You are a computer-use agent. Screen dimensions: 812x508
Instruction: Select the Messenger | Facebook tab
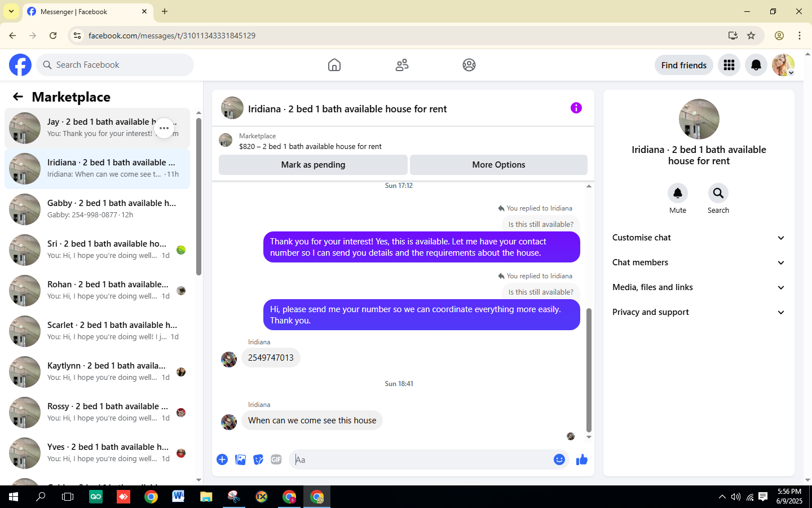pos(87,11)
